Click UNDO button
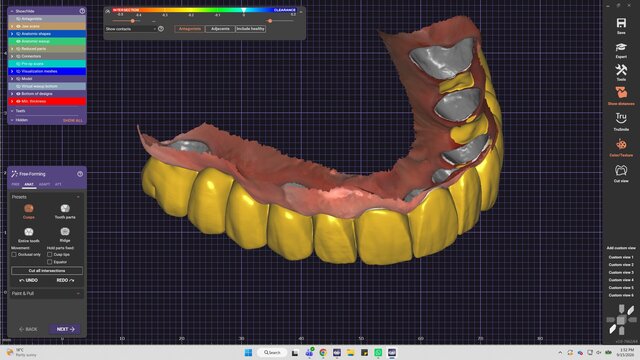 click(29, 280)
